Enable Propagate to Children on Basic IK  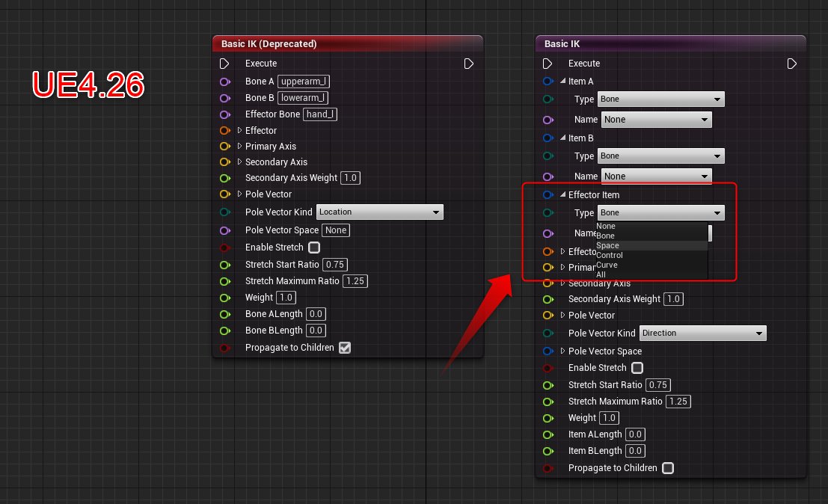coord(667,467)
